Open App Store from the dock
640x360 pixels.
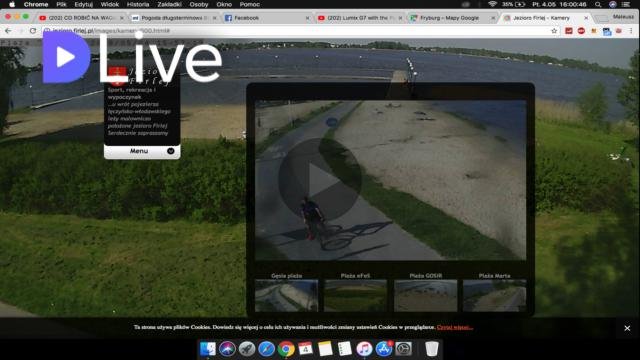(384, 349)
